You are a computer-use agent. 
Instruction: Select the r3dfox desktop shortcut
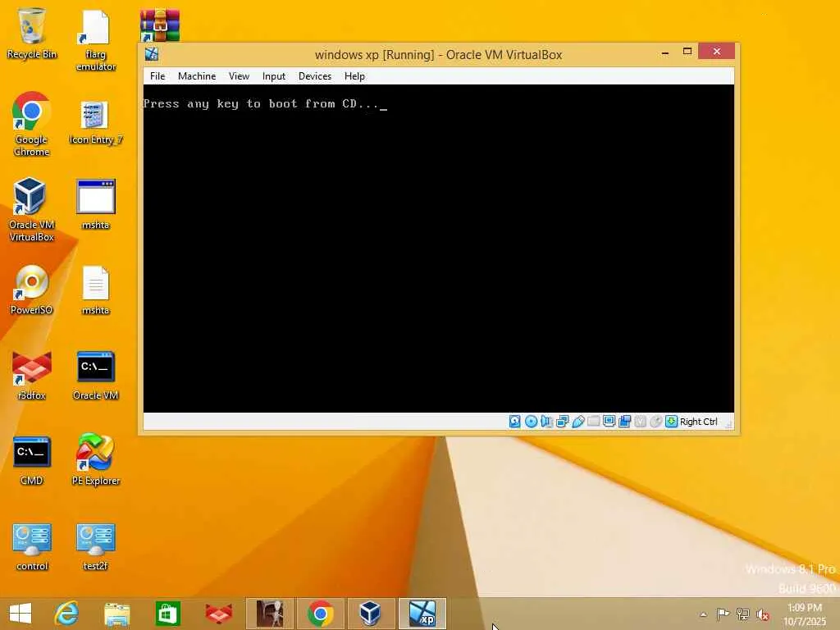coord(32,376)
